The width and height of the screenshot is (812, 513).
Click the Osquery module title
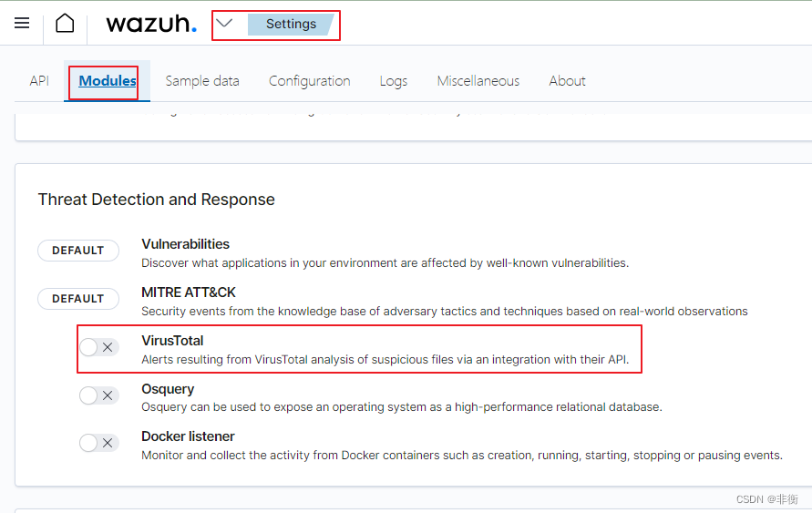(168, 389)
